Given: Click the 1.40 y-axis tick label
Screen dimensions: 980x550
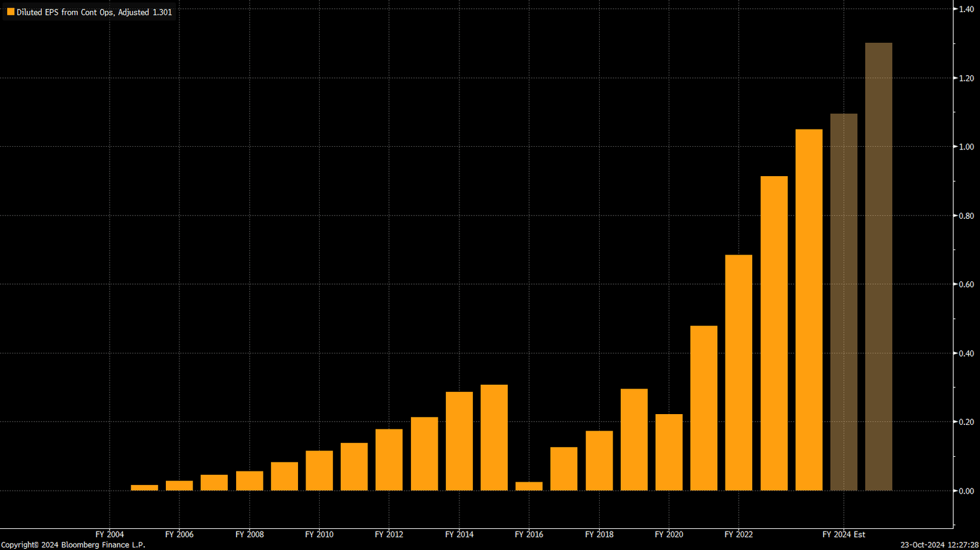Looking at the screenshot, I should [x=967, y=9].
